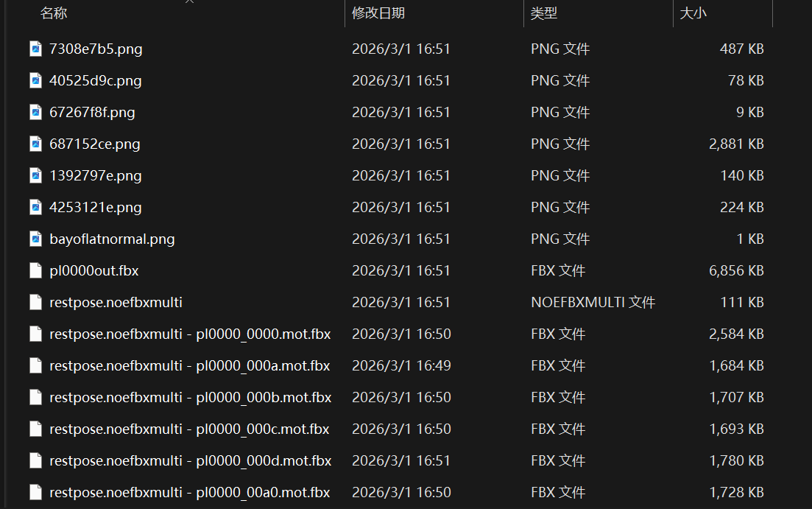Viewport: 812px width, 509px height.
Task: Click the blank file icon for pl0000out.fbx
Action: tap(35, 271)
